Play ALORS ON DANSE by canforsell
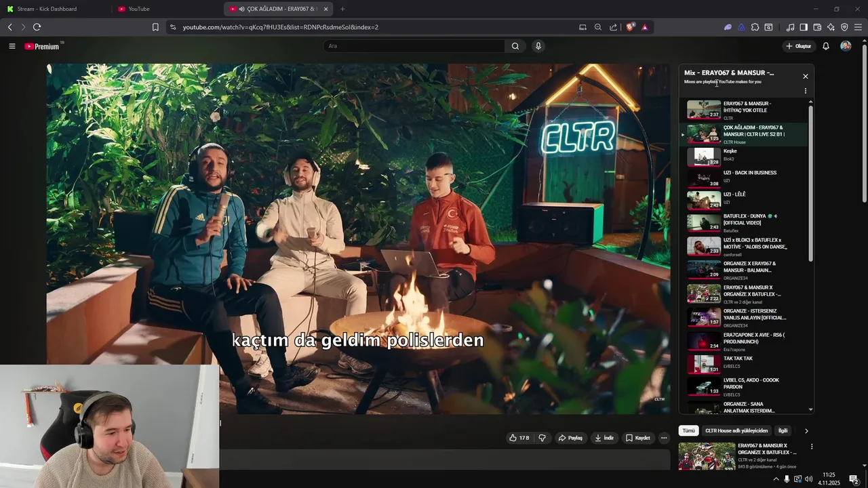The image size is (868, 488). click(744, 246)
